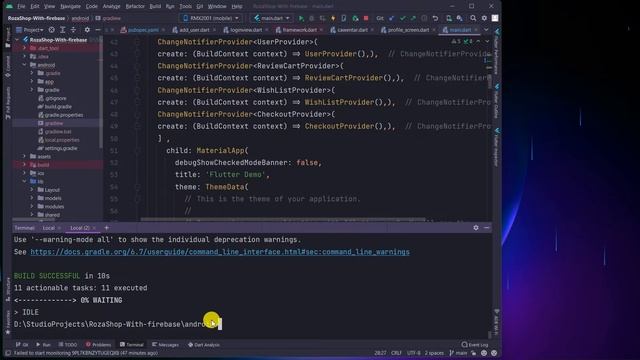The height and width of the screenshot is (360, 640).
Task: Open the Event Log in status bar
Action: pos(475,345)
